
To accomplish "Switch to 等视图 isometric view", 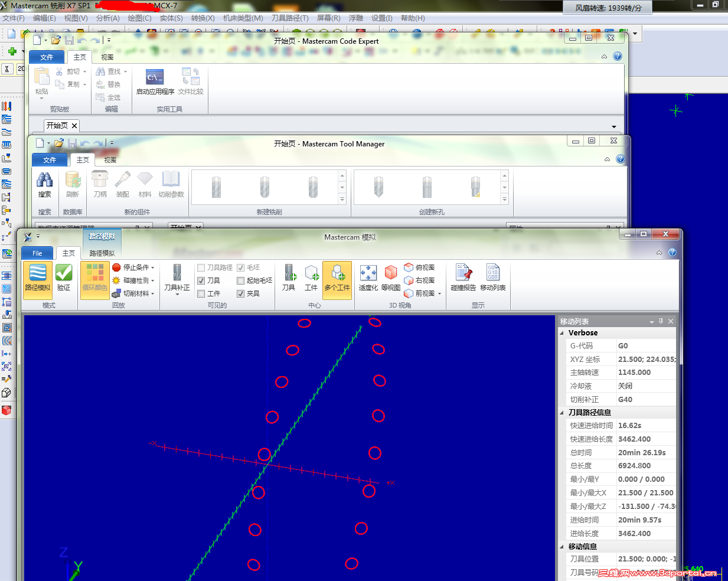I will click(391, 278).
